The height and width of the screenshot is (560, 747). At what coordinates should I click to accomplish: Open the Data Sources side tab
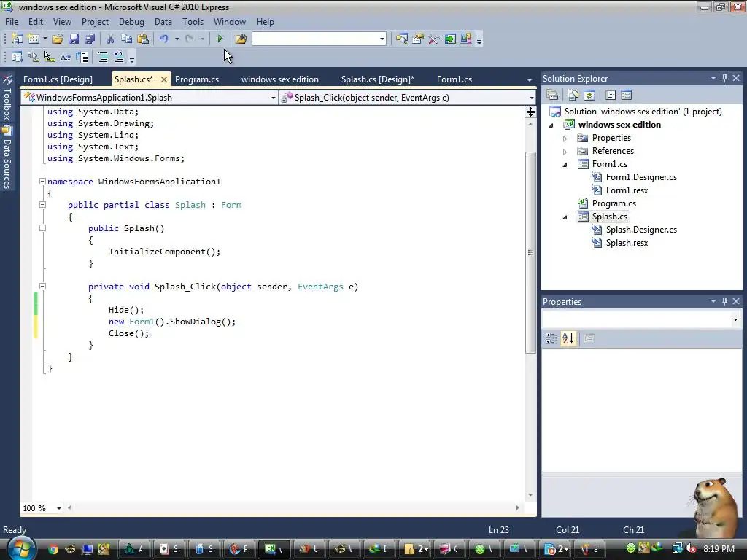point(7,157)
